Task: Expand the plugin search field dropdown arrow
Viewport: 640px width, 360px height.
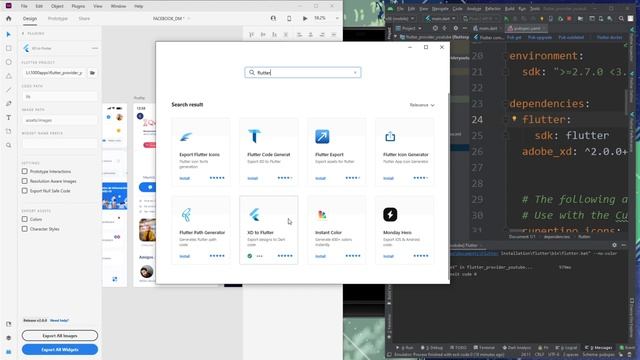Action: (355, 73)
